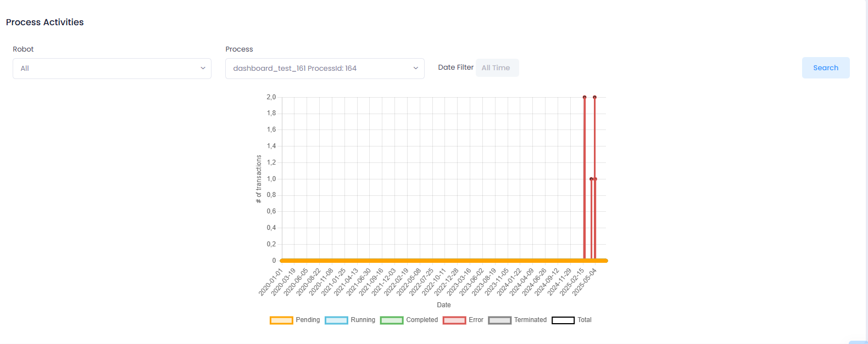Hide the Error series via legend label
Viewport: 868px width, 344px height.
pos(476,320)
